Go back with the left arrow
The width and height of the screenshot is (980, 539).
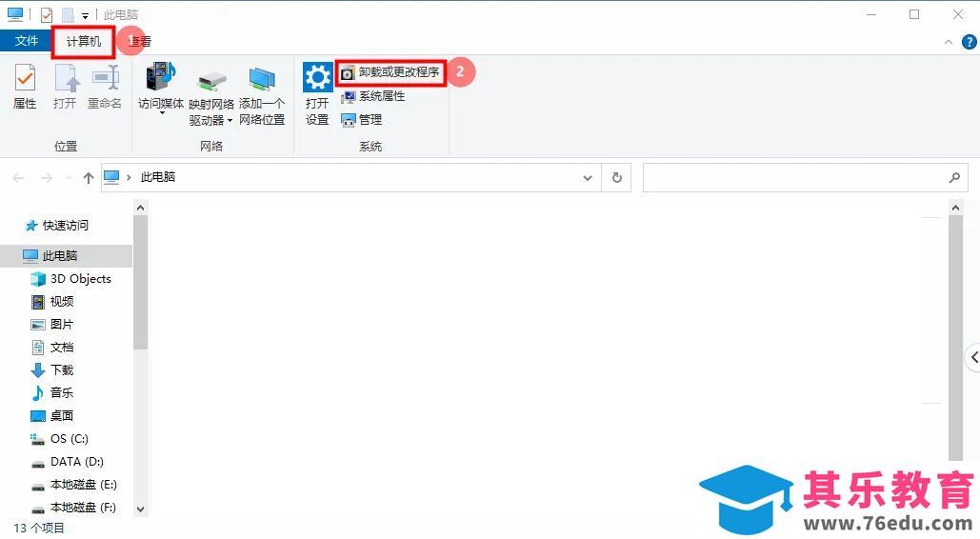[19, 178]
